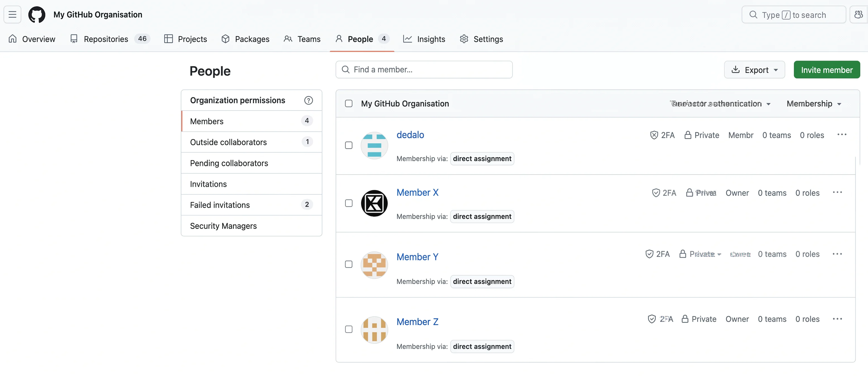The image size is (868, 376).
Task: Open the three-dot menu for dedalo
Action: point(842,135)
